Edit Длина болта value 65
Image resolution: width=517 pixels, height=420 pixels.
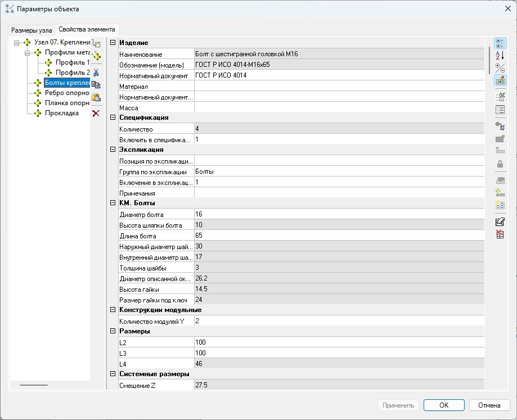click(339, 236)
